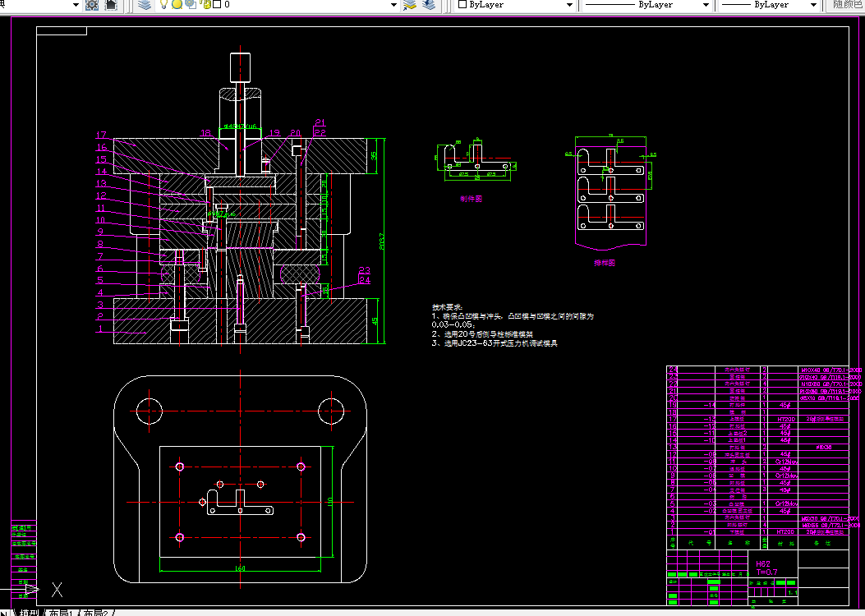
Task: Select part balloon number 17
Action: click(x=101, y=136)
